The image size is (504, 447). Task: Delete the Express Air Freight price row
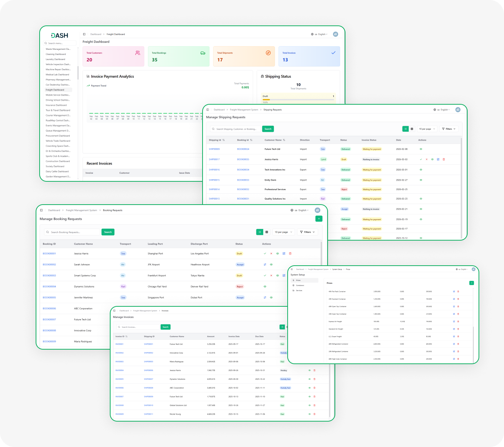pyautogui.click(x=458, y=321)
